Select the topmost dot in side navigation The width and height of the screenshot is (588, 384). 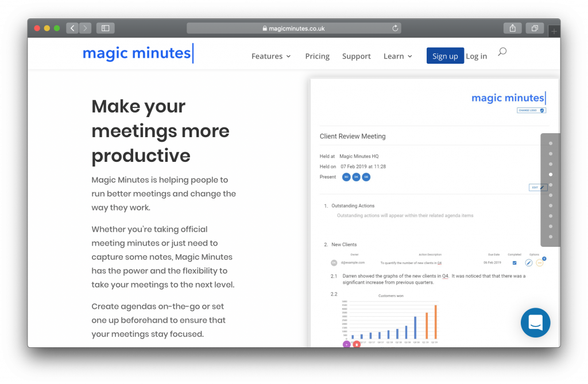(x=551, y=143)
